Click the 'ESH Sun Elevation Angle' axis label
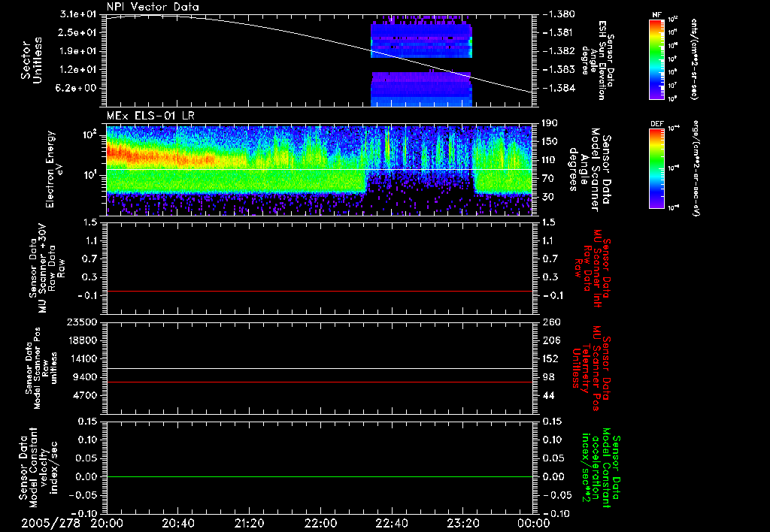 coord(599,60)
